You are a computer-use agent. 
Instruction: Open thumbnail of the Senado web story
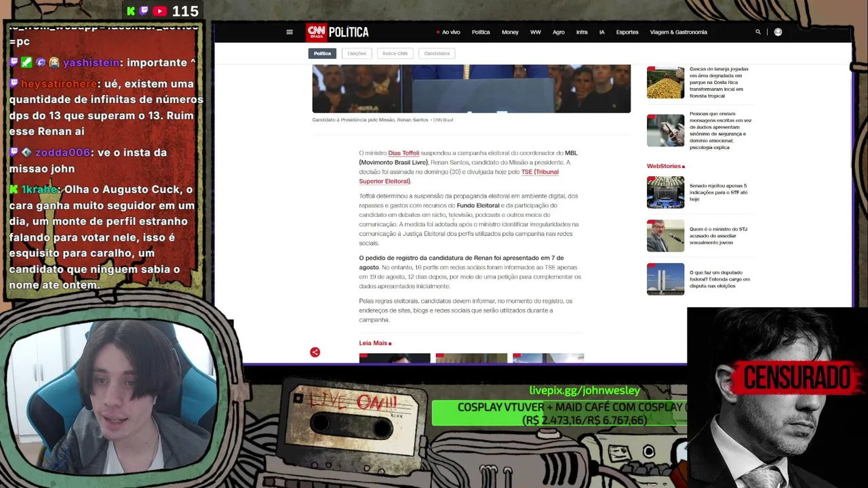tap(665, 192)
